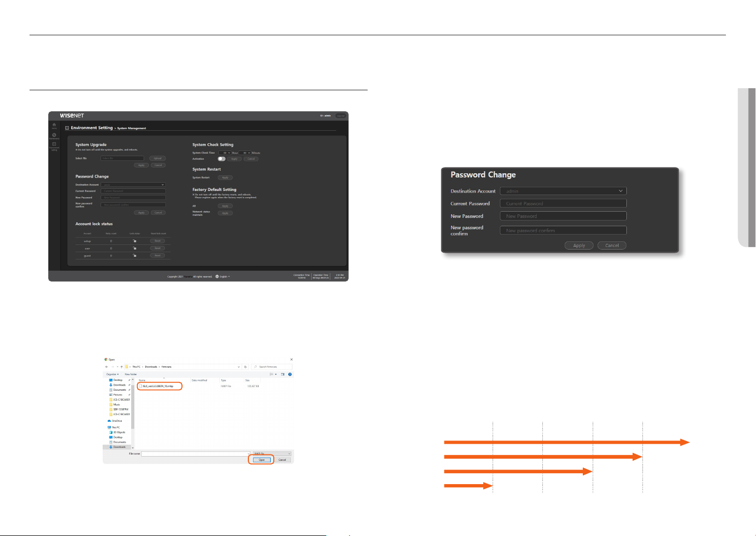756x536 pixels.
Task: Click New password confirm field in enlarged panel
Action: [x=563, y=230]
